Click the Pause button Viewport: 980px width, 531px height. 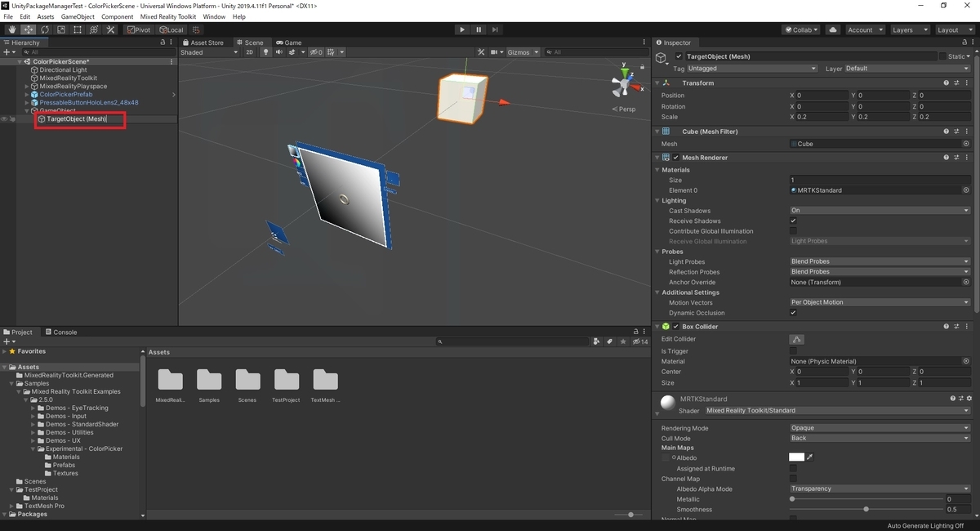click(x=479, y=30)
